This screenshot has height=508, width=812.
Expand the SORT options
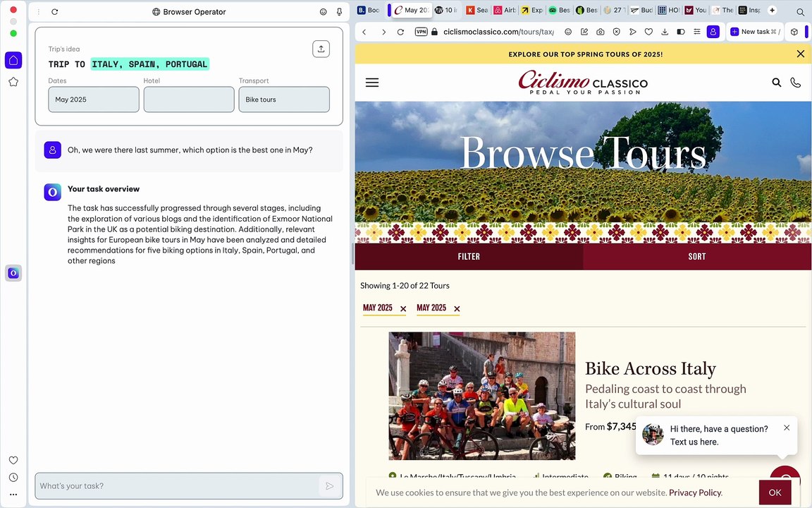tap(697, 257)
